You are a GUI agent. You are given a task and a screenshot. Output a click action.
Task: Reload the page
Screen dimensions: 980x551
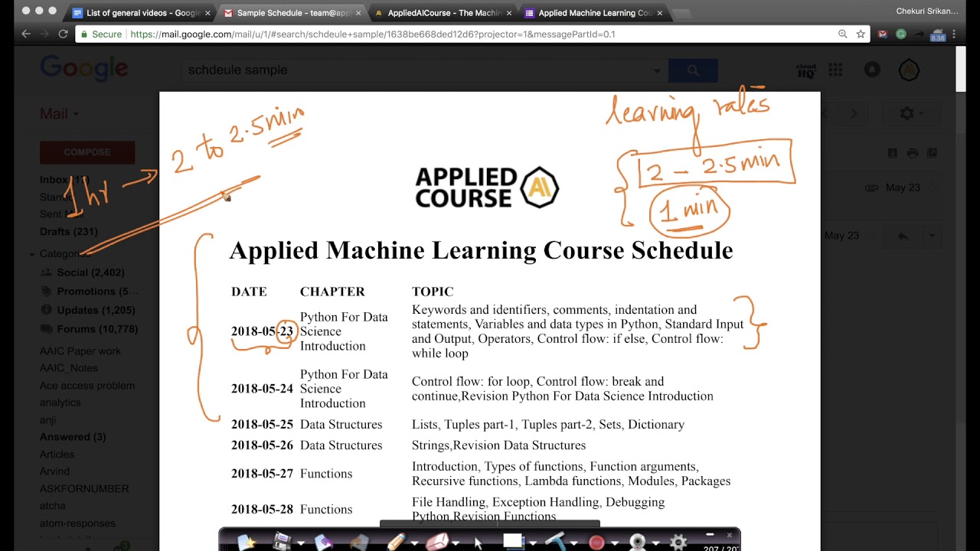tap(64, 34)
